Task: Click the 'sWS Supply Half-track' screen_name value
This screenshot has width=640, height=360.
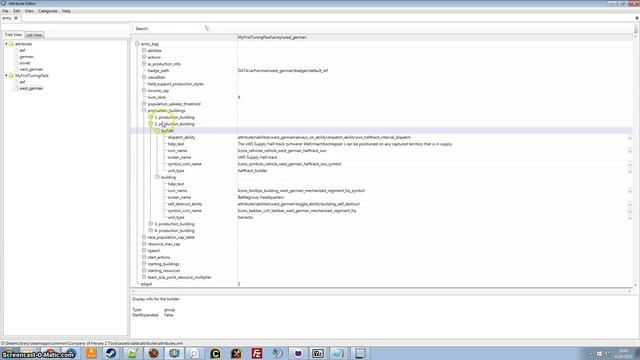Action: coord(258,157)
